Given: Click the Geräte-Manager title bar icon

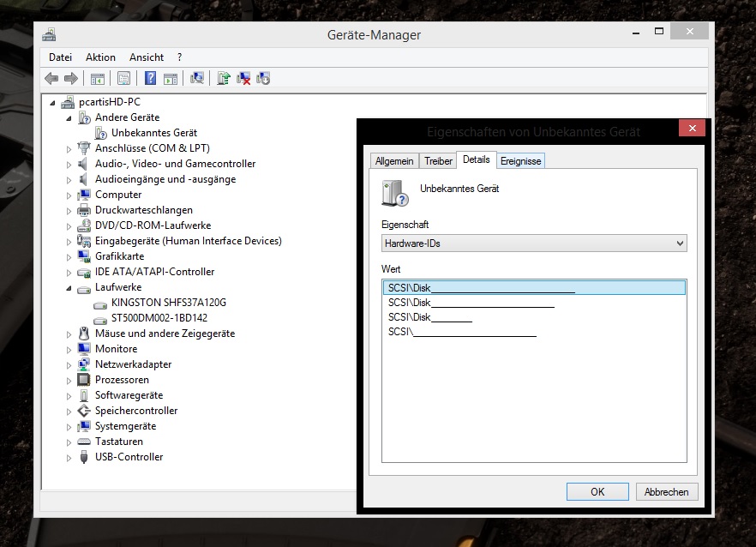Looking at the screenshot, I should pos(49,35).
